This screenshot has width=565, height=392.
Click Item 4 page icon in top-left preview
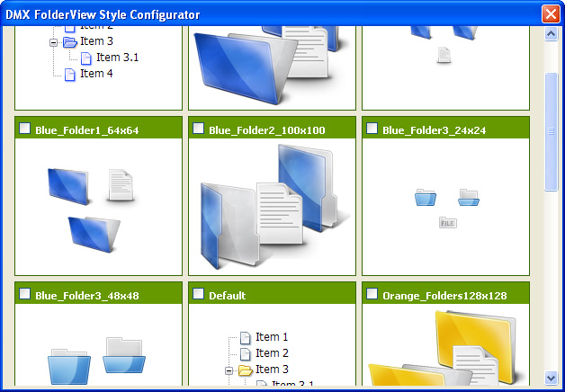(70, 75)
